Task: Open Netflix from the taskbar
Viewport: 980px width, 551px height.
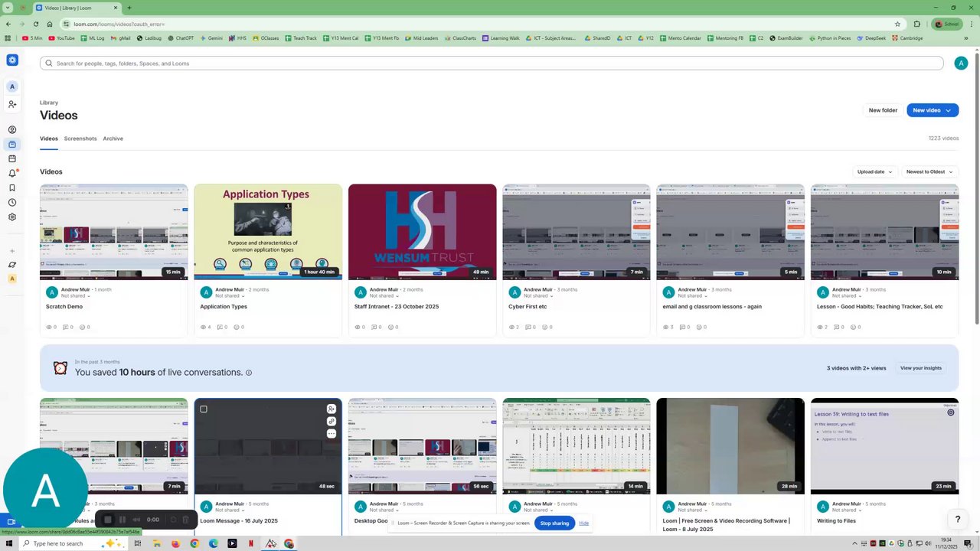Action: tap(251, 543)
